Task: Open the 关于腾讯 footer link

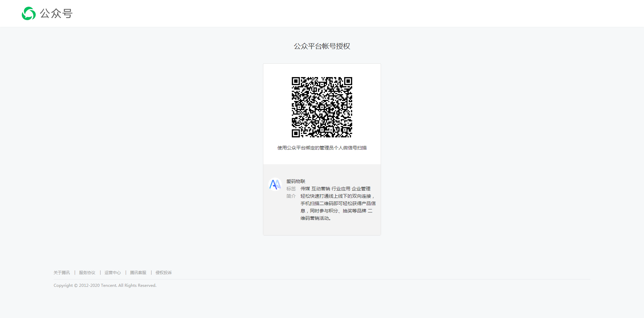Action: coord(62,273)
